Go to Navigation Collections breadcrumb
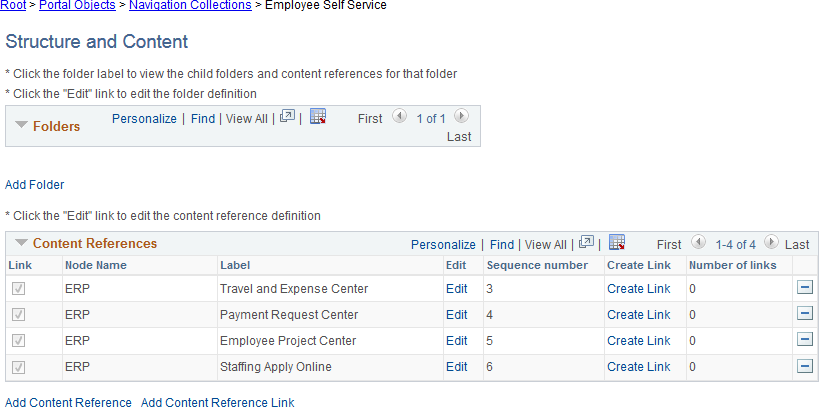819x407 pixels. (190, 6)
